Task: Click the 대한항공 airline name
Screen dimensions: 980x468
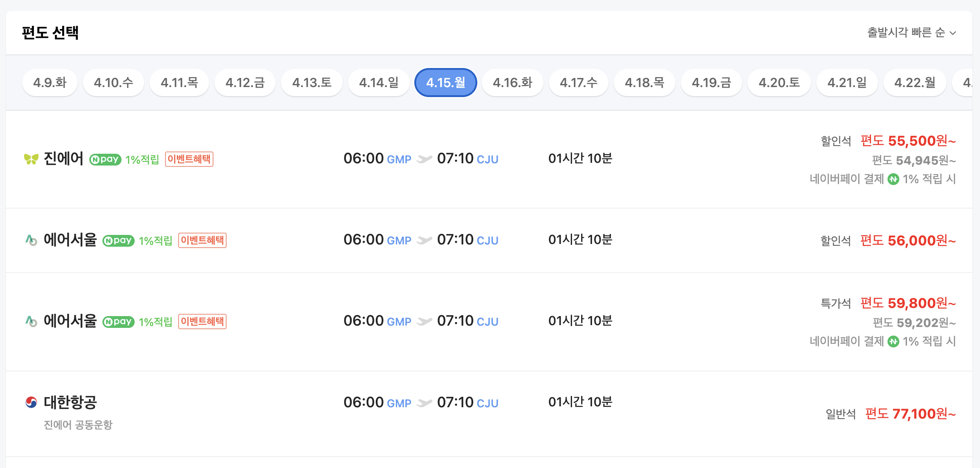Action: 70,402
